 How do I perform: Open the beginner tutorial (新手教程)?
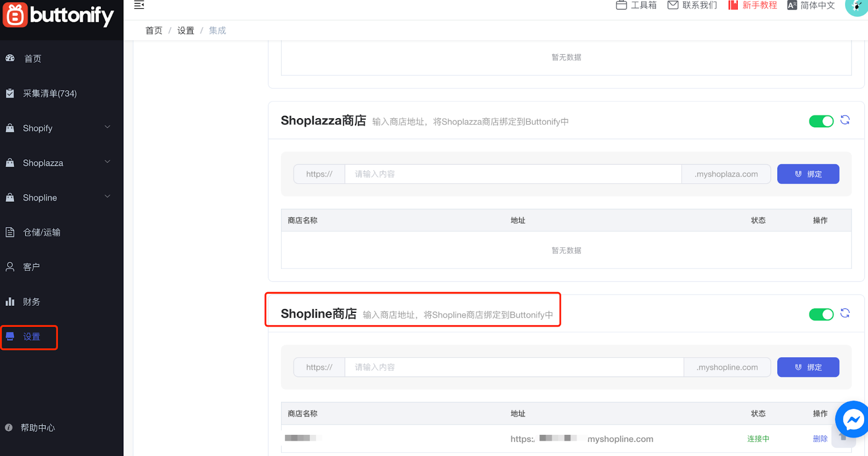coord(753,5)
